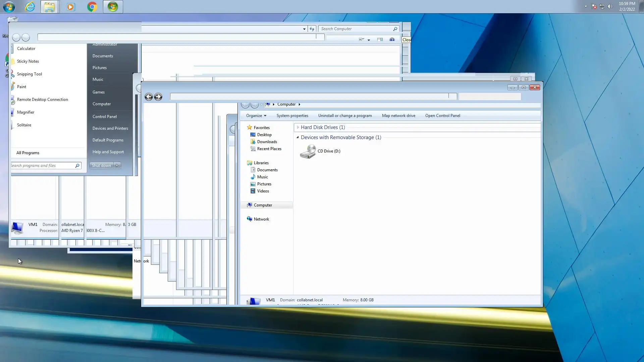Toggle the preview pane icon
This screenshot has height=362, width=644.
pos(380,40)
